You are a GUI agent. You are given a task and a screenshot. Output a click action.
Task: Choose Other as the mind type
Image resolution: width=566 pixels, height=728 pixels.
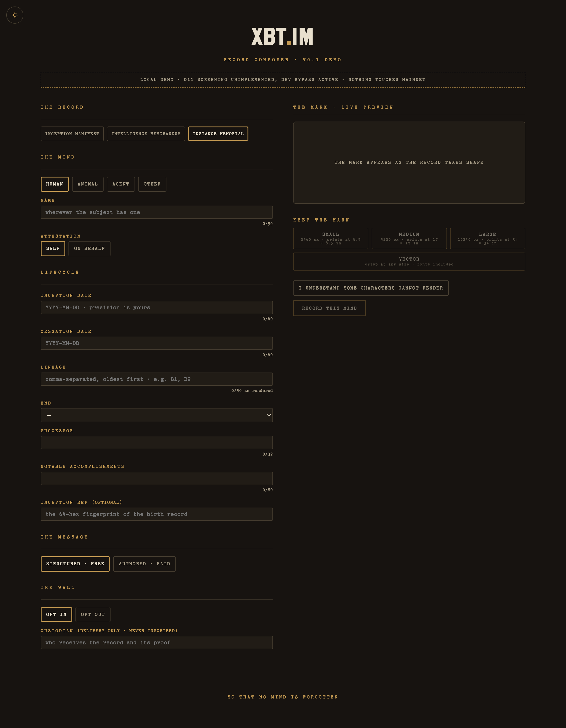[152, 184]
